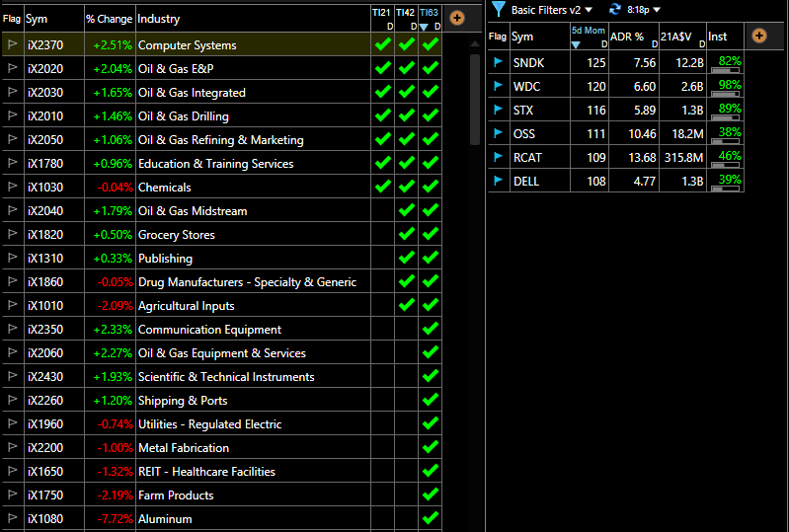789x532 pixels.
Task: Select the SNDK symbol cell
Action: (x=540, y=62)
